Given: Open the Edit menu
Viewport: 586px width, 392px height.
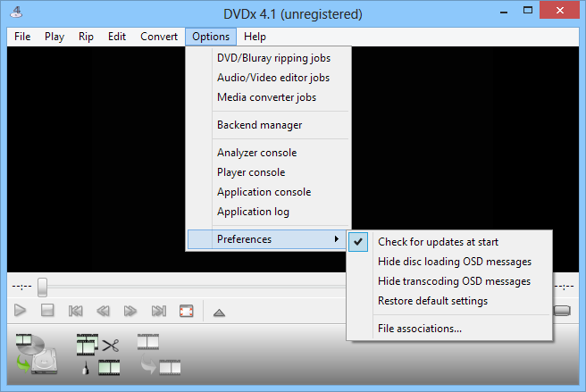Looking at the screenshot, I should [117, 37].
